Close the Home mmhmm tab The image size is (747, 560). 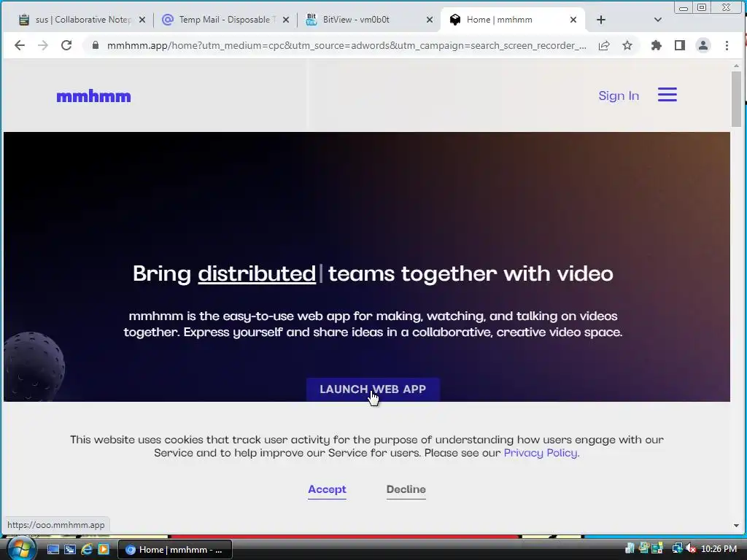click(x=573, y=20)
